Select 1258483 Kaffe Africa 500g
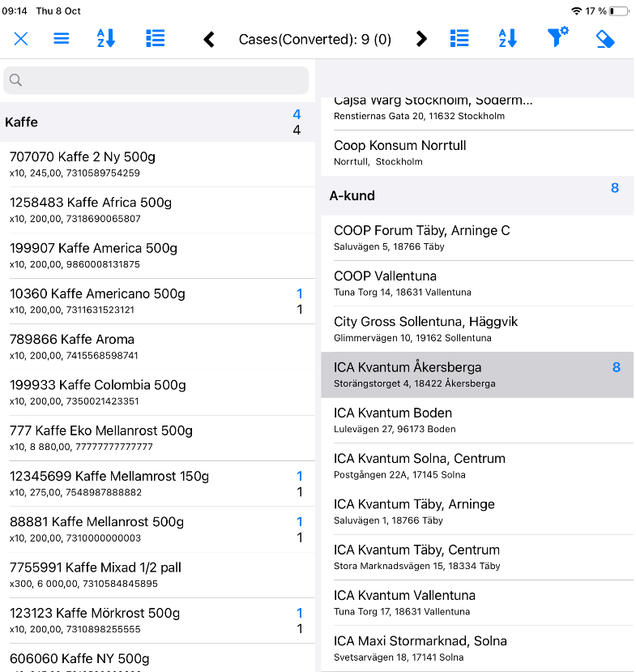This screenshot has height=672, width=636. click(158, 210)
